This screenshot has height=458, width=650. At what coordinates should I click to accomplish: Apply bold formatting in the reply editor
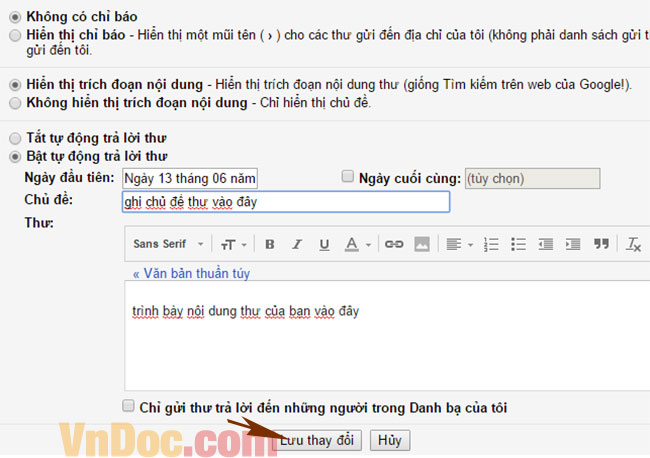pyautogui.click(x=269, y=244)
